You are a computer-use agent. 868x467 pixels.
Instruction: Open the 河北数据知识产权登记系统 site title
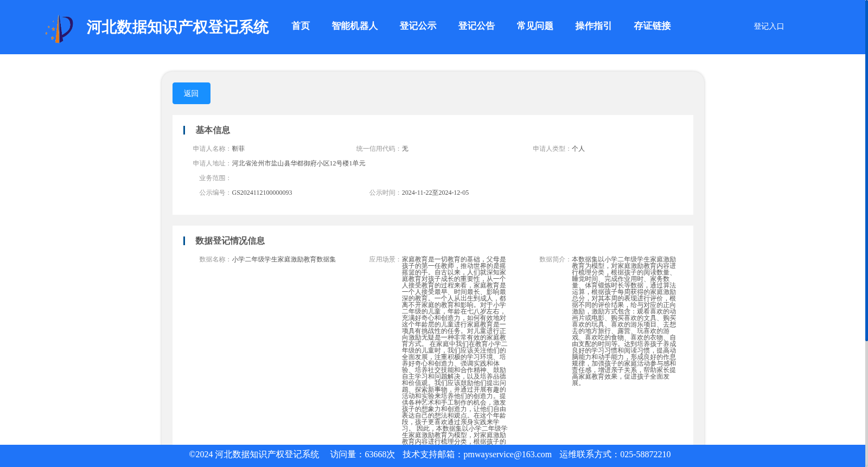pos(177,27)
